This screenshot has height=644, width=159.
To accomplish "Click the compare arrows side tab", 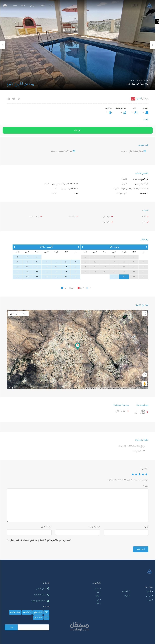I will (157, 21).
